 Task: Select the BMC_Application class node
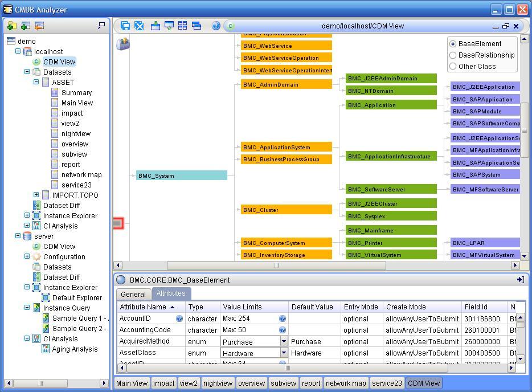click(391, 105)
